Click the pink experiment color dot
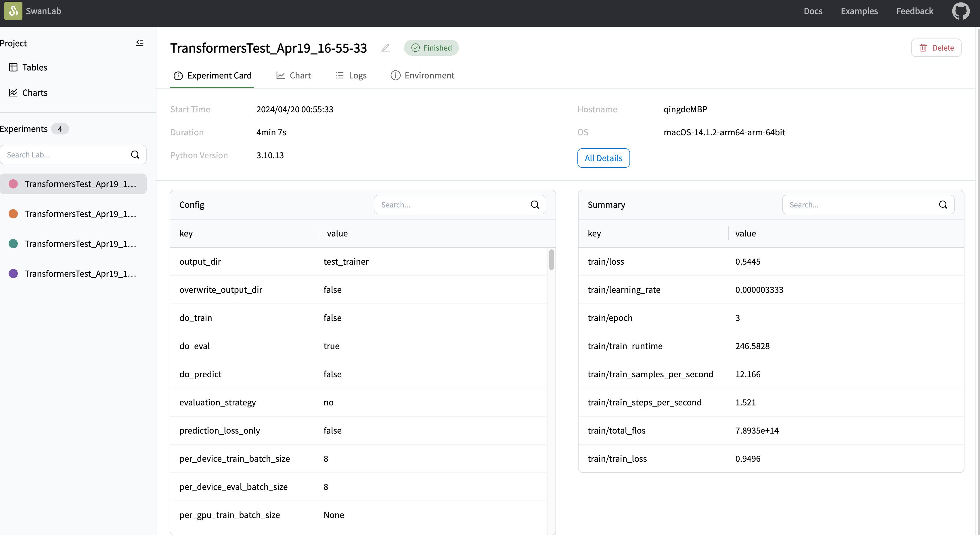The image size is (980, 535). (x=13, y=184)
